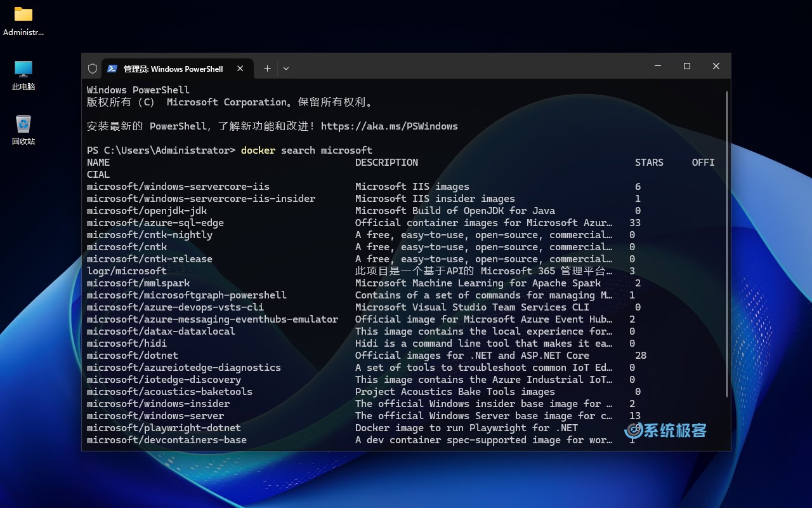Click 'Project Acoustics Bake Tools images' description

pyautogui.click(x=455, y=392)
